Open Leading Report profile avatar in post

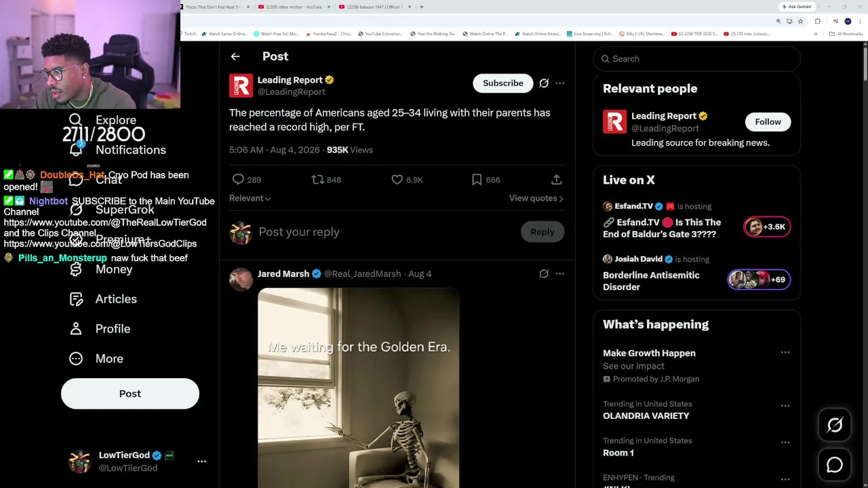tap(241, 86)
